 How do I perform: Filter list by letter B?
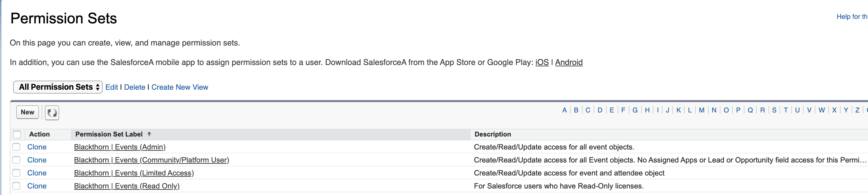click(x=576, y=110)
